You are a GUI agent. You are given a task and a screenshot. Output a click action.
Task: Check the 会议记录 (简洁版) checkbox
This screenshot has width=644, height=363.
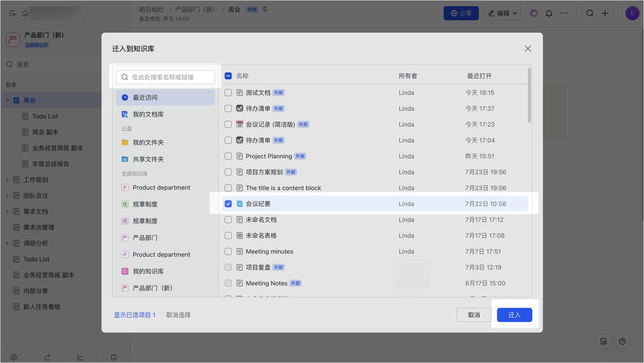pos(228,124)
